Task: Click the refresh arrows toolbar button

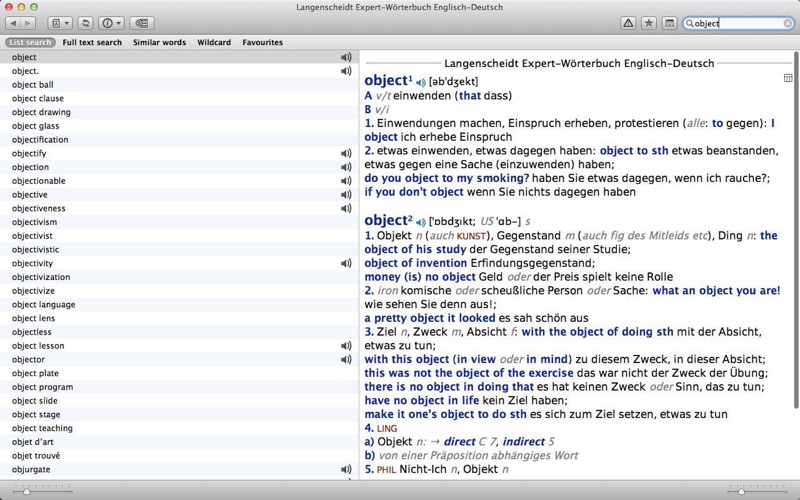Action: (85, 23)
